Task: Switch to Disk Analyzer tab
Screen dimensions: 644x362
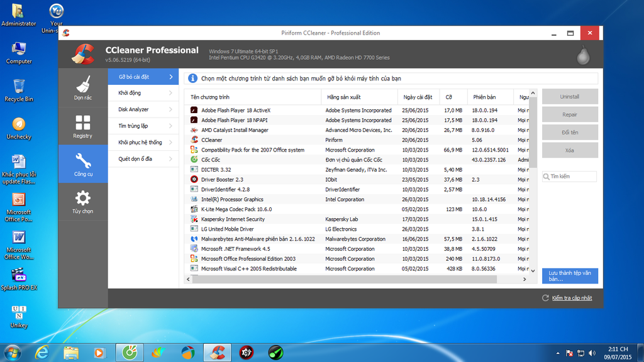Action: [143, 109]
